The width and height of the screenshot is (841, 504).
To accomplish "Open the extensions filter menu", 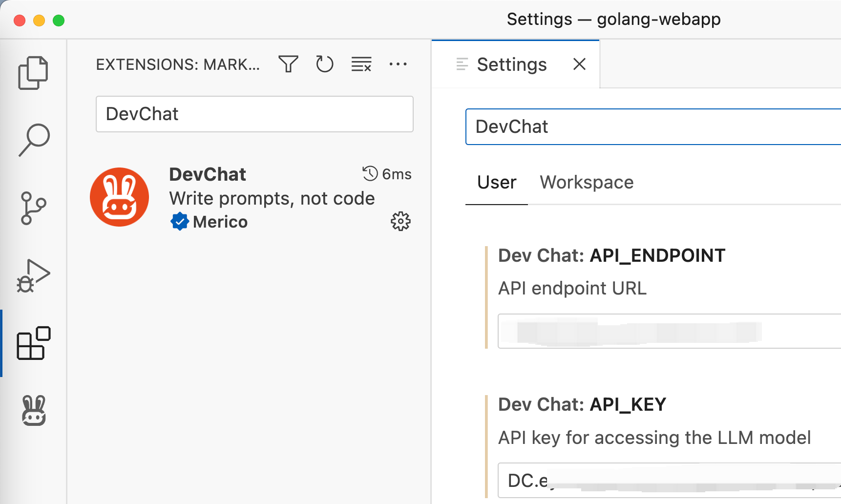I will coord(288,63).
